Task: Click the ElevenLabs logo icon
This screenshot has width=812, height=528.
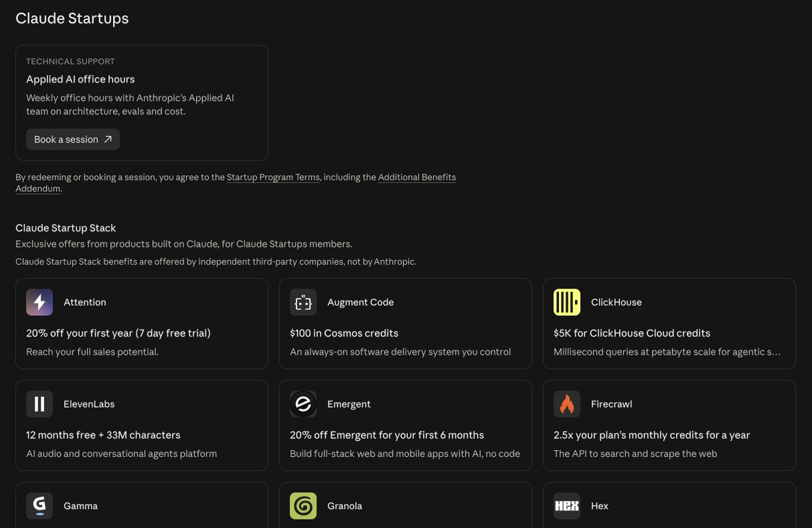Action: tap(39, 404)
